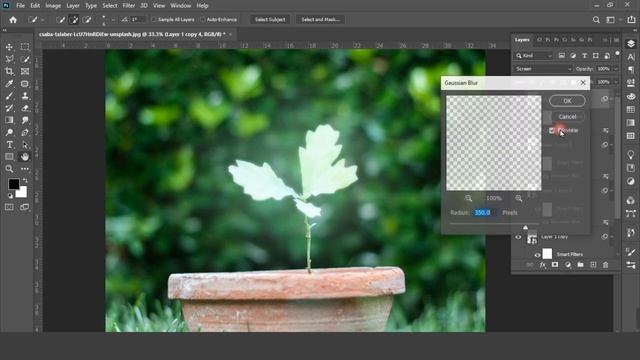Select the Gradient tool
The image size is (640, 360).
coord(9,120)
